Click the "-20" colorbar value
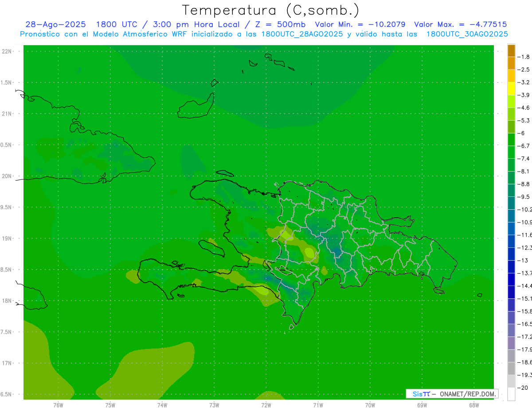532x411 pixels. point(522,388)
